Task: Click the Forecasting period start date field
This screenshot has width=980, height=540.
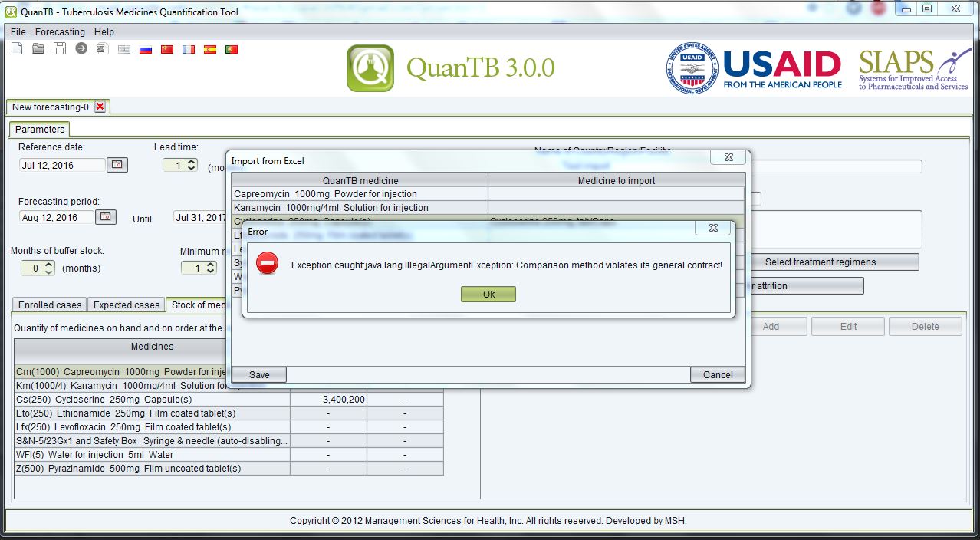Action: click(x=56, y=217)
